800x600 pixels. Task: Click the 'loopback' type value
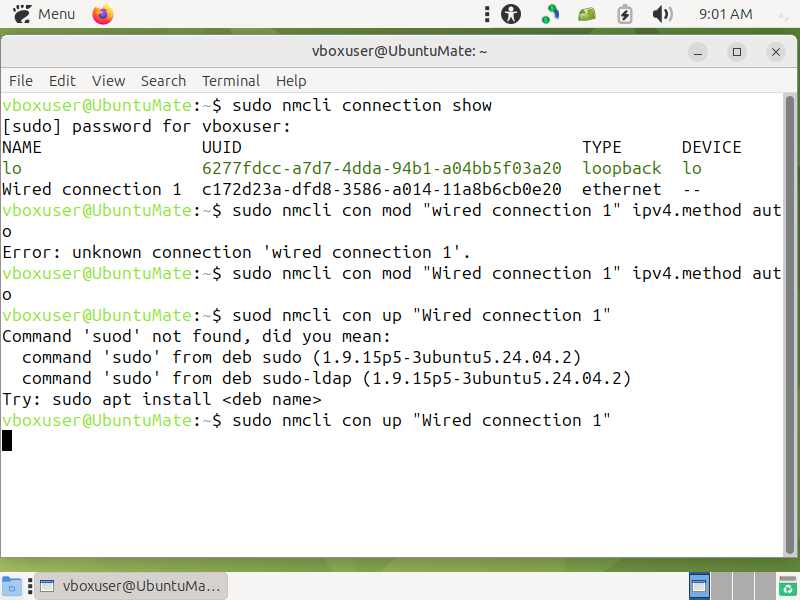[622, 168]
